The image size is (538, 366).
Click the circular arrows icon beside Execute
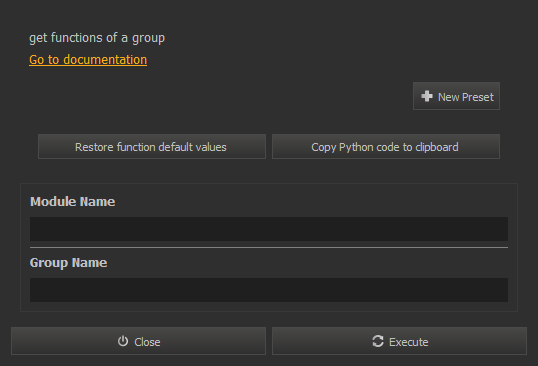[378, 341]
